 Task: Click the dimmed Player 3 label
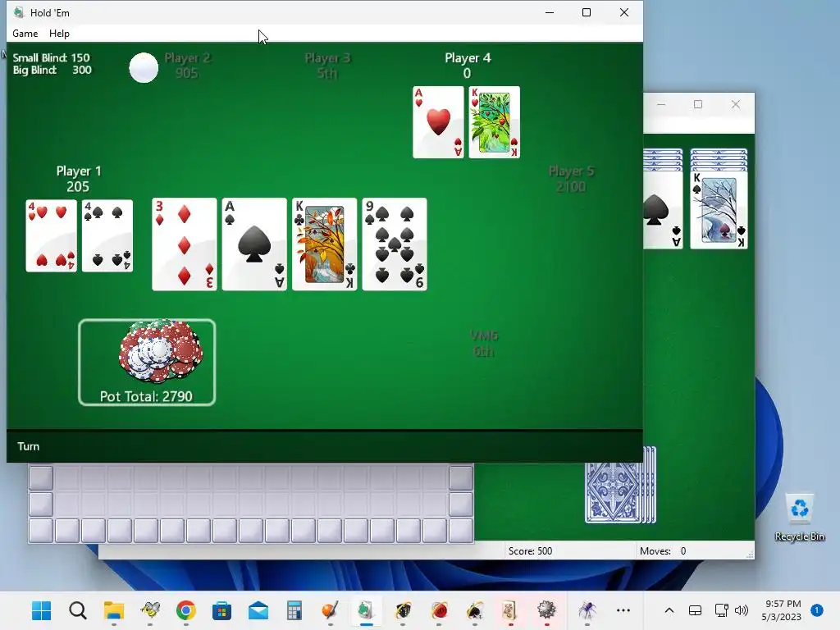point(327,58)
